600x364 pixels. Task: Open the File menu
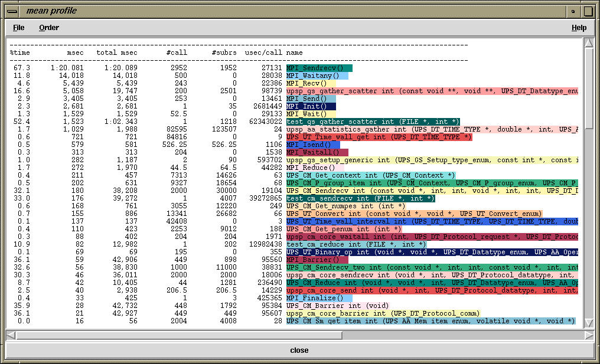pyautogui.click(x=18, y=28)
